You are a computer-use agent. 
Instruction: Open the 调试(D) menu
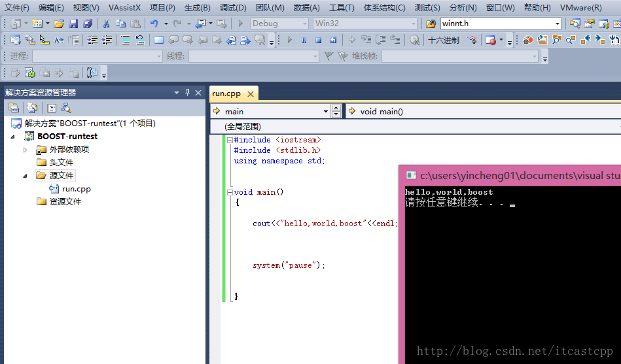point(233,8)
